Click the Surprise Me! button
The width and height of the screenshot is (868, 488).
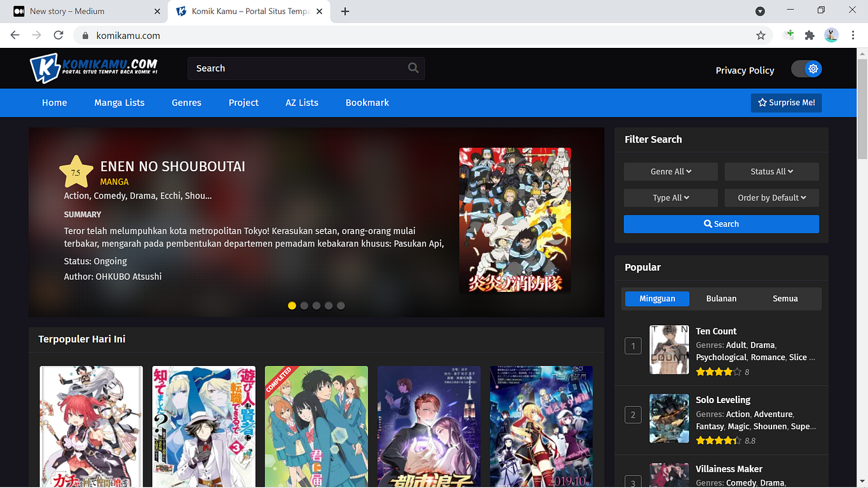[786, 103]
